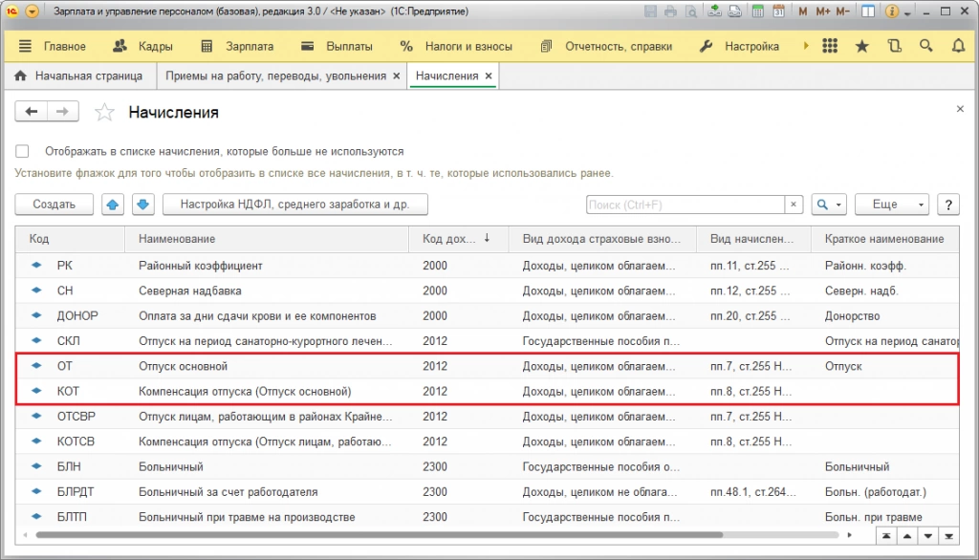Click the magnifier search icon in section panel

[x=925, y=46]
